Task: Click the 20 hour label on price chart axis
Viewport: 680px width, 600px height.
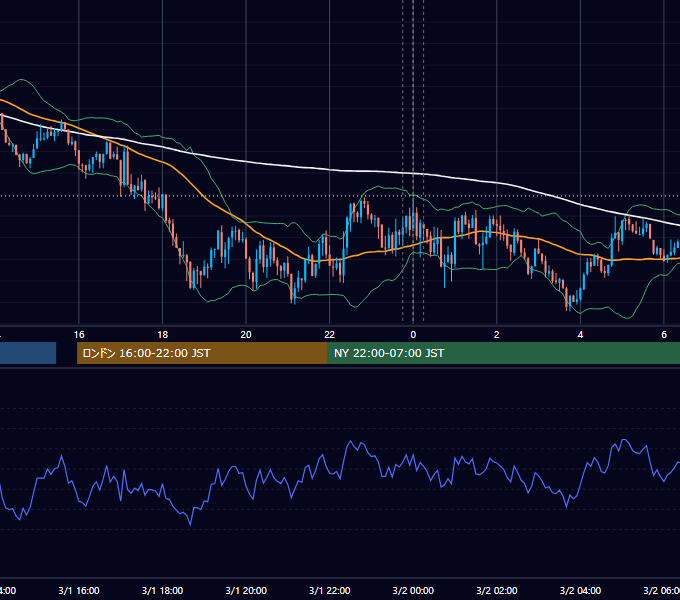Action: pyautogui.click(x=246, y=335)
